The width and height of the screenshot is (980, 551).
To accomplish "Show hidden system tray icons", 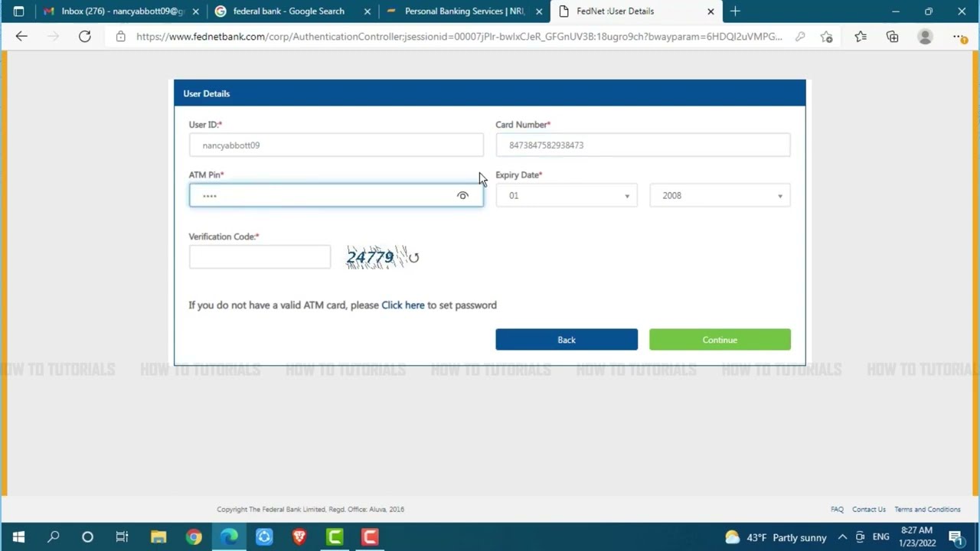I will coord(842,537).
